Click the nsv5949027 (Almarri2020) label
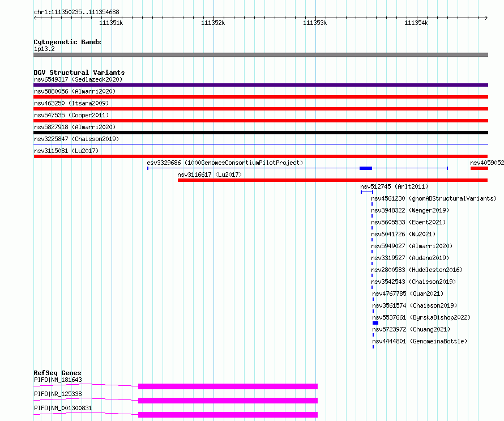Viewport: 504px width, 421px height. [412, 246]
